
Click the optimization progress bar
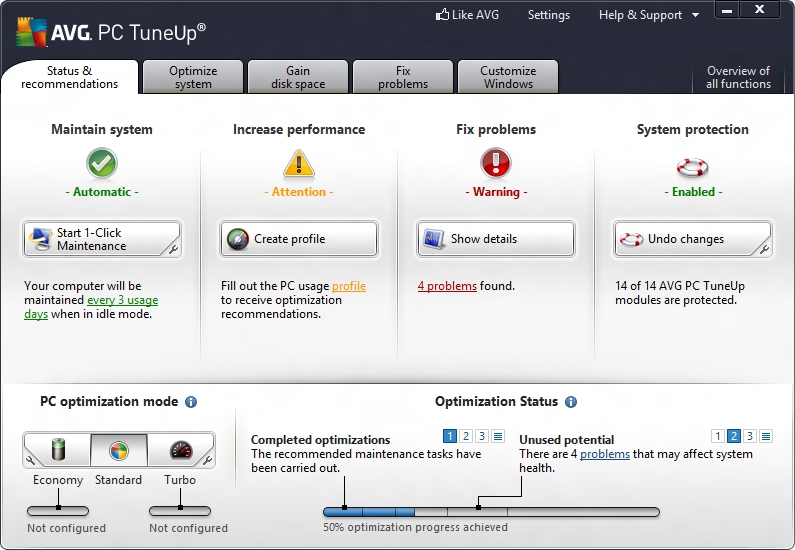pos(491,512)
